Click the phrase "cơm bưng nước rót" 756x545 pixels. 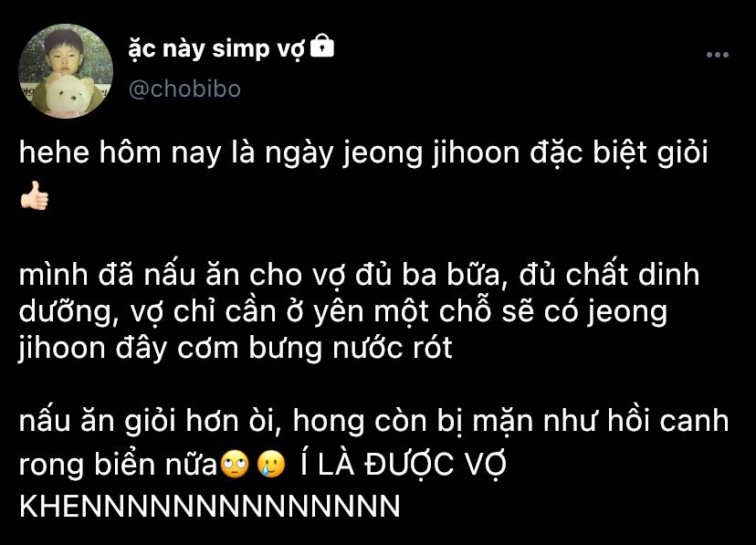[315, 348]
